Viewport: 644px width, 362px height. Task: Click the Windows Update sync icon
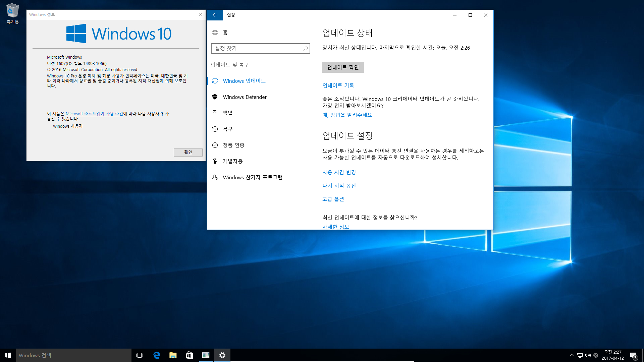215,81
